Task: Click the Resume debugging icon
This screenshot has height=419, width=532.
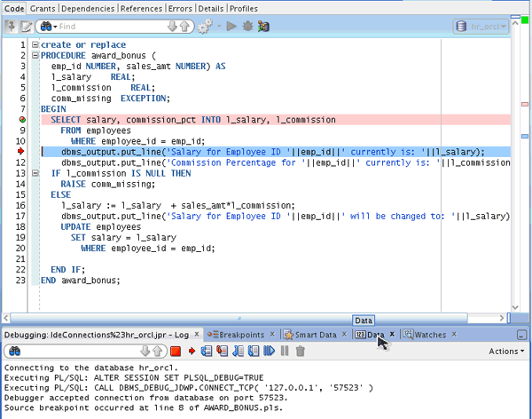Action: (269, 352)
